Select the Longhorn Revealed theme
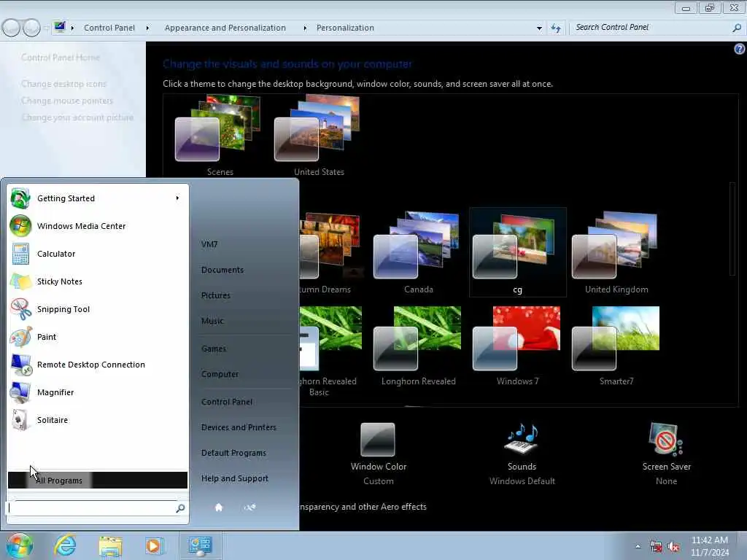 tap(418, 346)
